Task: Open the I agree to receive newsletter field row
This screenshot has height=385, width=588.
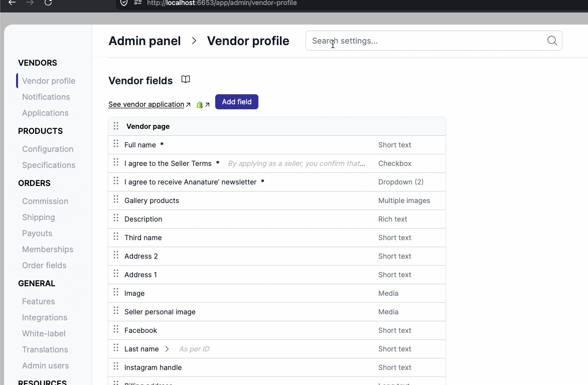Action: click(x=191, y=181)
